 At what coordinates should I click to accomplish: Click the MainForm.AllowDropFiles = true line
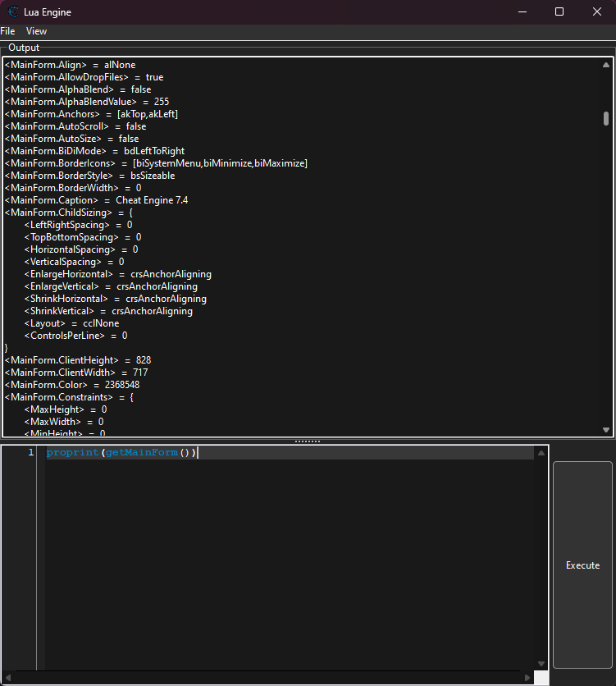(84, 77)
